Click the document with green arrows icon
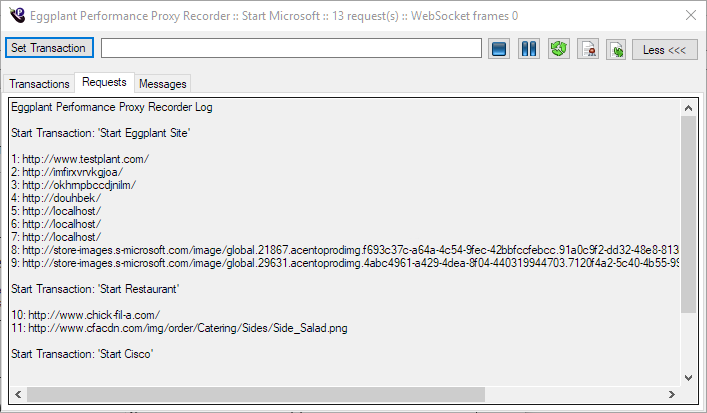This screenshot has height=413, width=707. [x=616, y=48]
